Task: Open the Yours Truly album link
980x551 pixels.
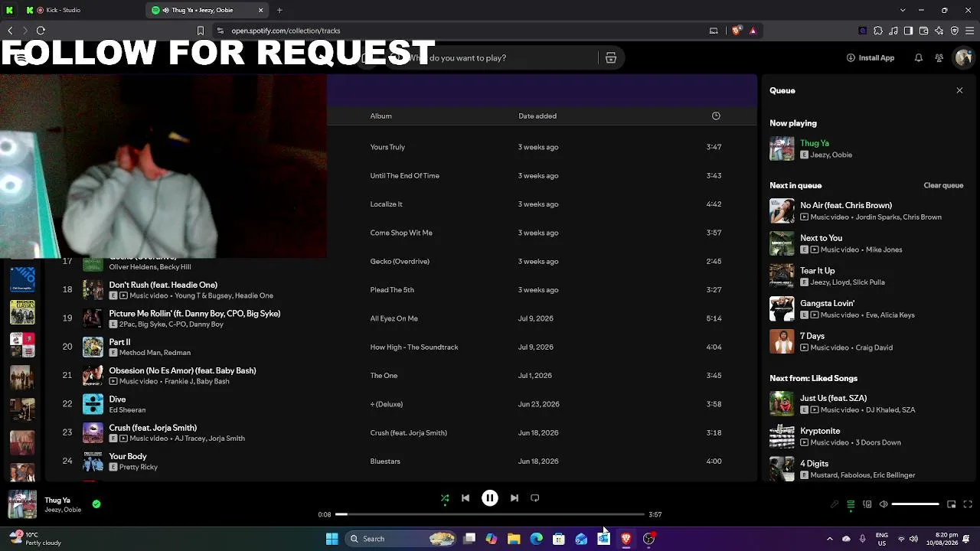Action: pyautogui.click(x=387, y=147)
